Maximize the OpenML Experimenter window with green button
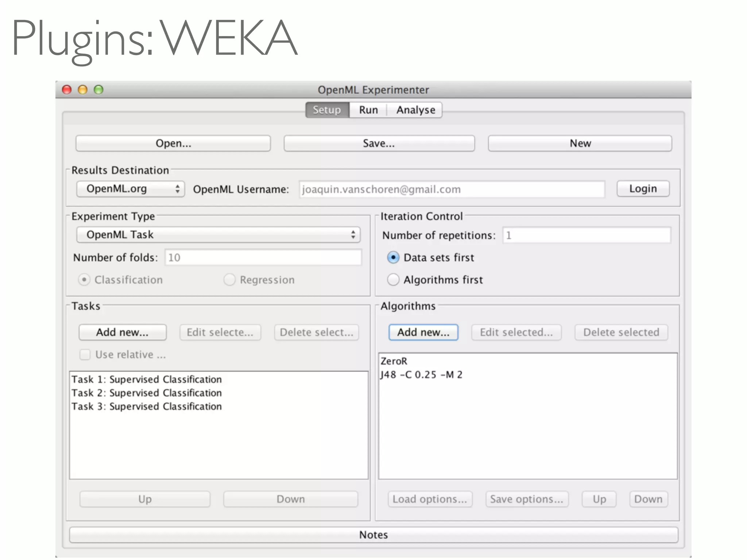Screen dimensions: 747x560 tap(98, 90)
